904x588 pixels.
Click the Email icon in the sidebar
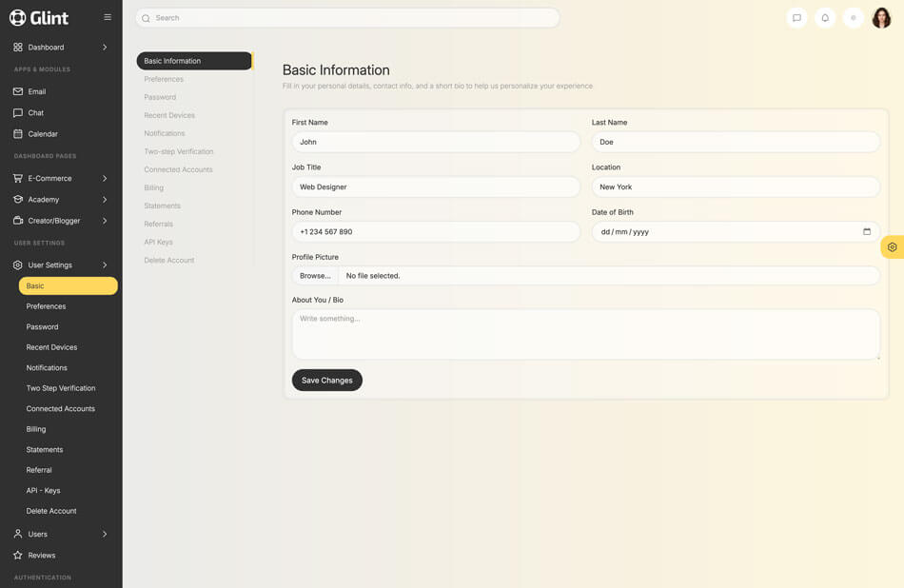18,91
